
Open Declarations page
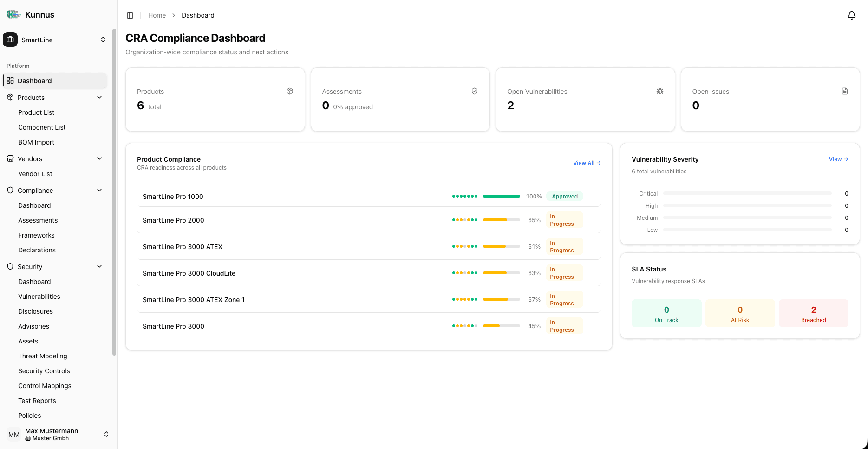pyautogui.click(x=37, y=250)
